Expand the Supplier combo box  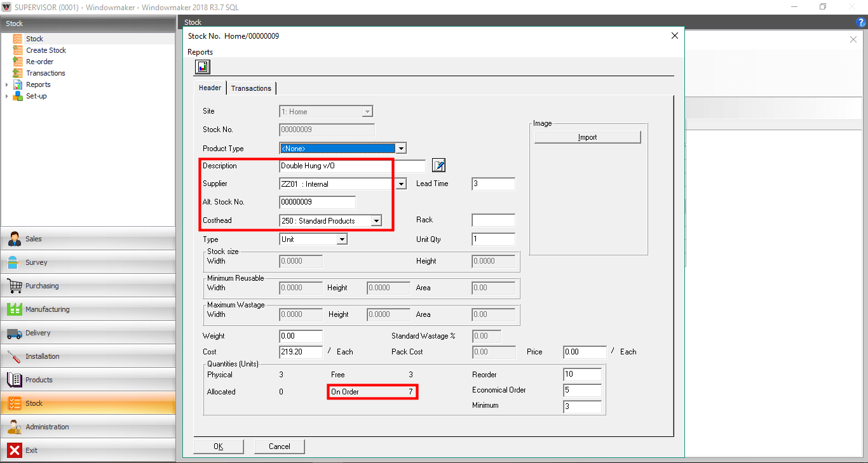point(400,184)
